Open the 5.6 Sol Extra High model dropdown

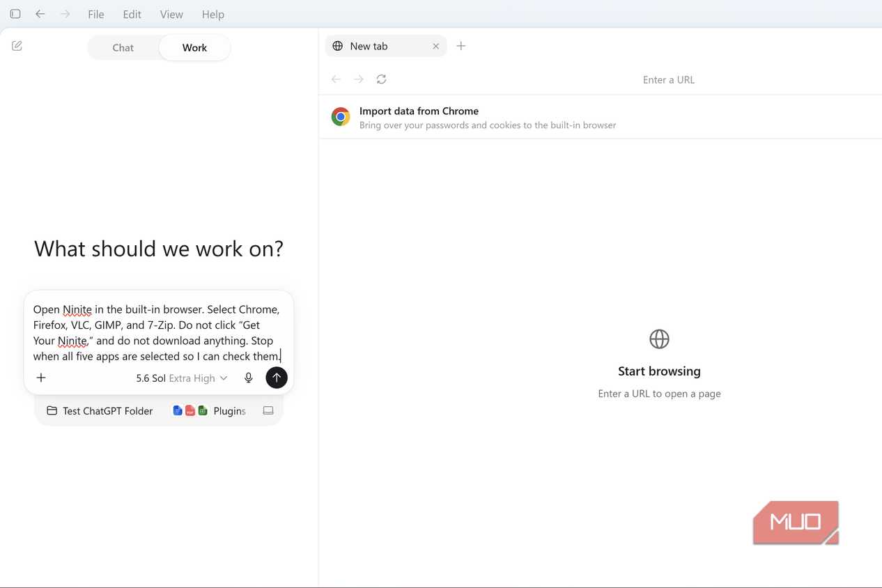[182, 378]
